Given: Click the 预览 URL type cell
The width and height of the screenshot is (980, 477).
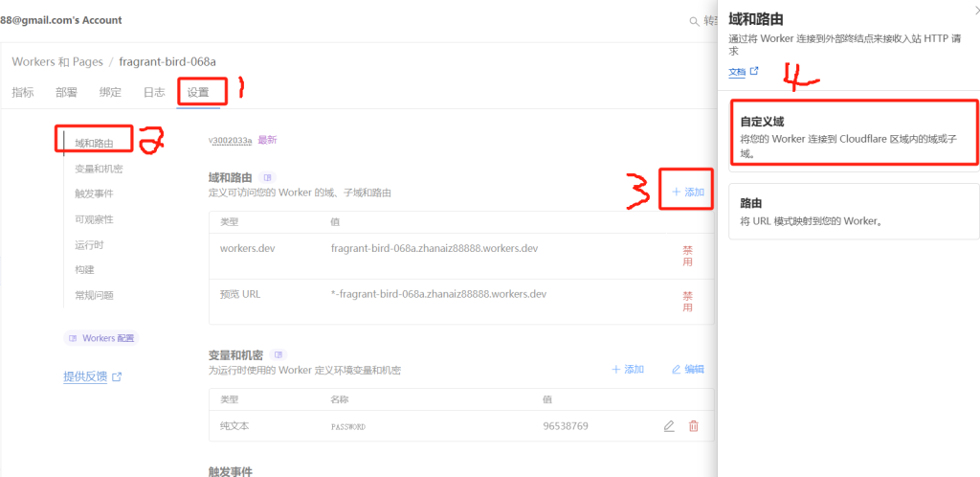Looking at the screenshot, I should pos(240,294).
